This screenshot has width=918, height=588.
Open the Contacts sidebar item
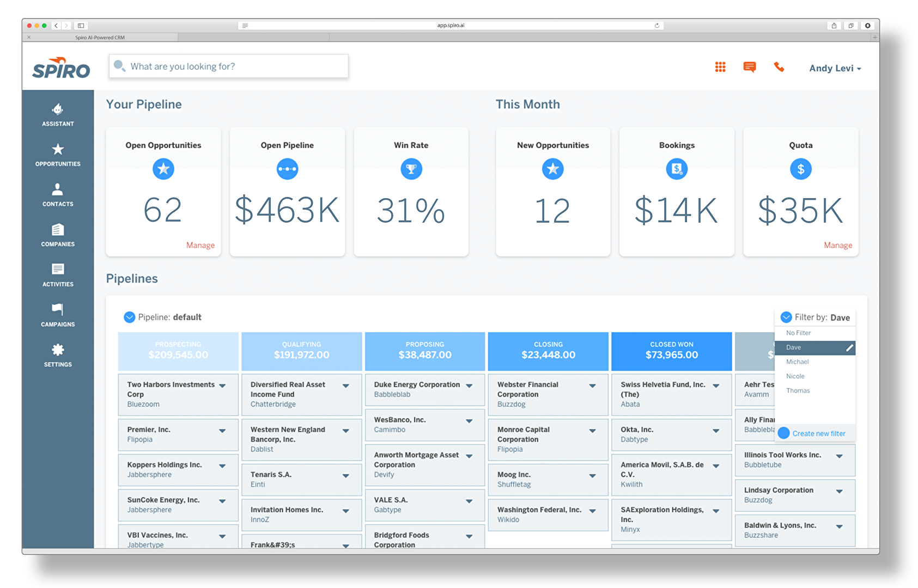(x=58, y=195)
